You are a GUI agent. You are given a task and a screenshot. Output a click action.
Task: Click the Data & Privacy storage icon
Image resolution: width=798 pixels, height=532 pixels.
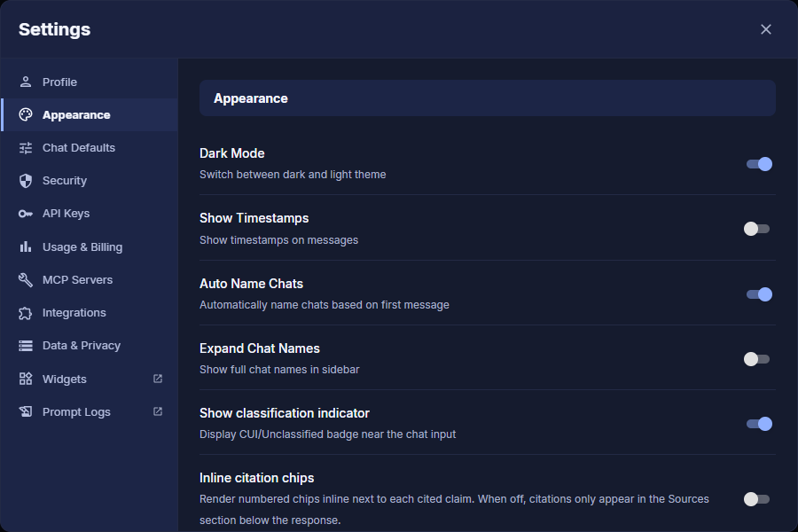[26, 346]
